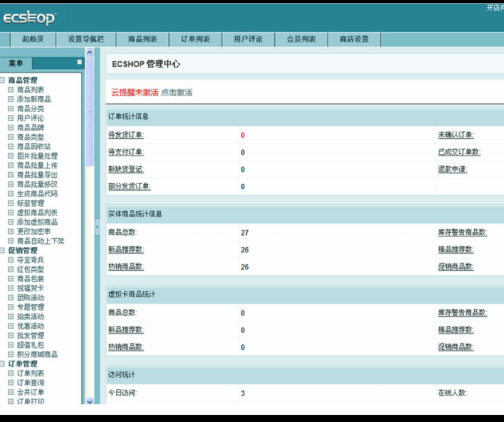Open the 起始页 tab
Image resolution: width=504 pixels, height=422 pixels.
pos(33,39)
